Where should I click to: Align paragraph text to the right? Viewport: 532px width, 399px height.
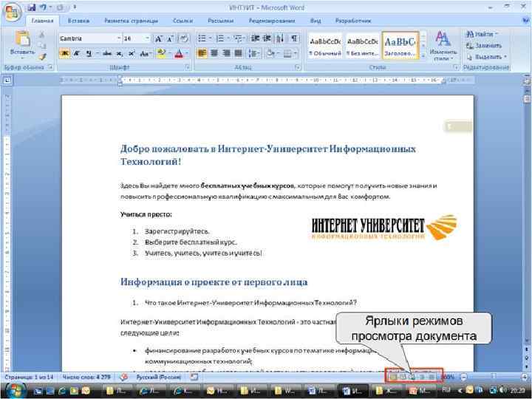click(x=226, y=53)
